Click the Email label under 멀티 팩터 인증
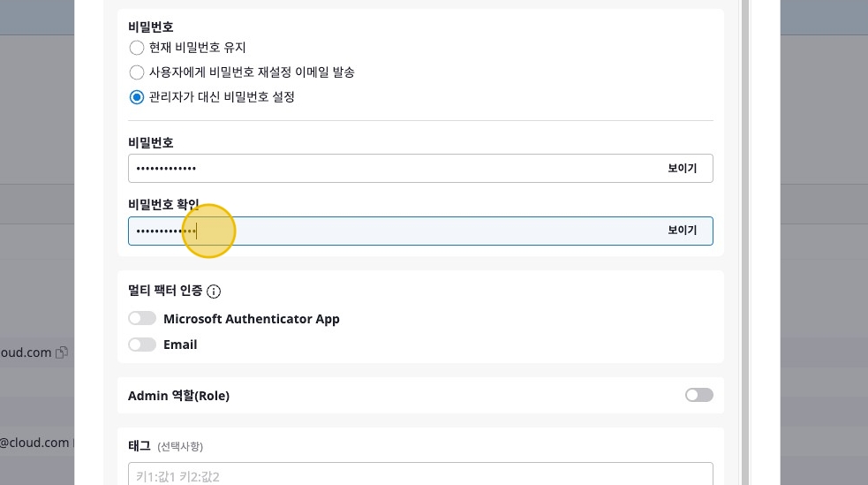This screenshot has height=485, width=868. [x=180, y=345]
